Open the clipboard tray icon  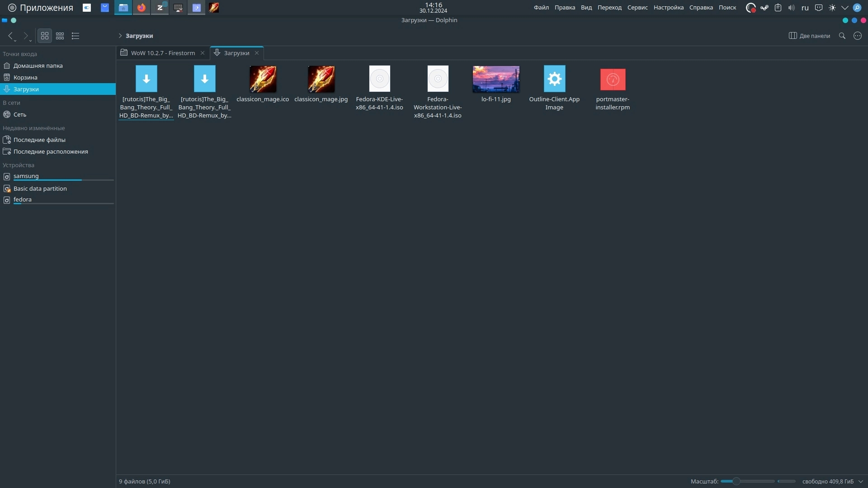778,8
